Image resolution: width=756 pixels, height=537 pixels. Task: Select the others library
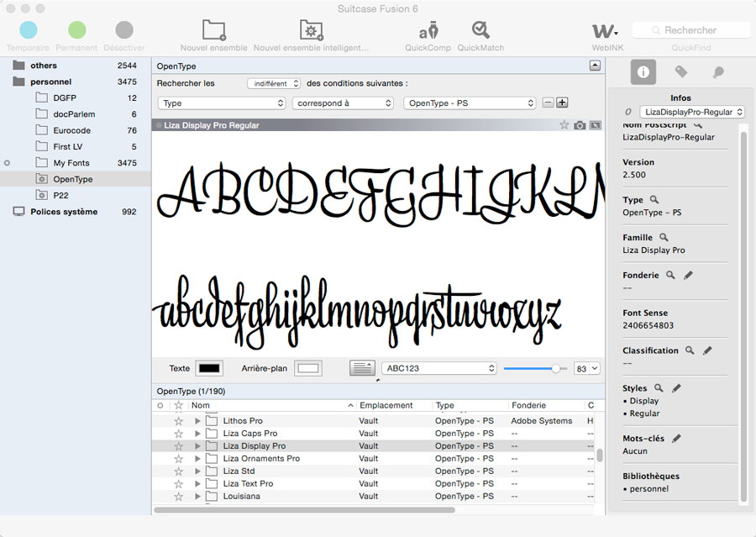(x=76, y=66)
